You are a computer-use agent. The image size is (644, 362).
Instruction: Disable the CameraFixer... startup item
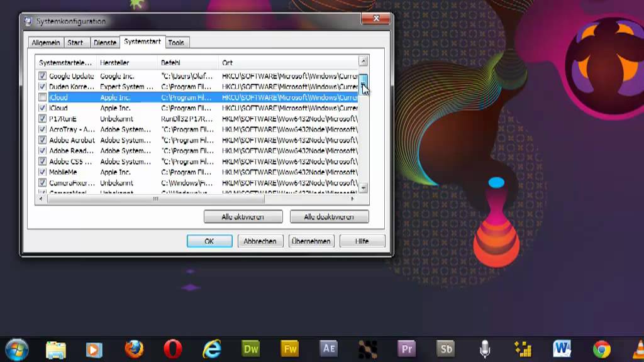coord(42,183)
